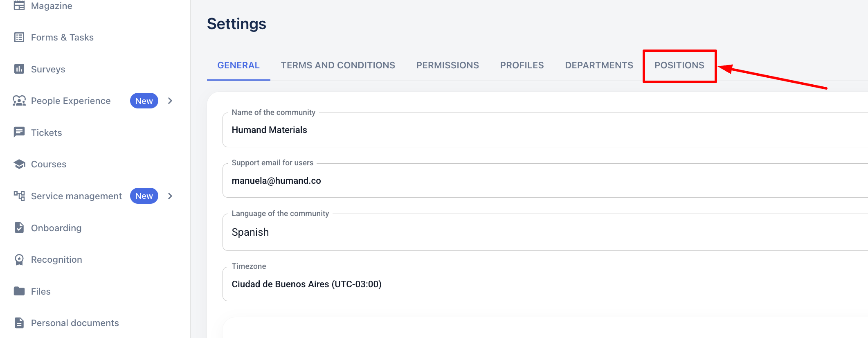Open the Onboarding document icon

point(19,228)
